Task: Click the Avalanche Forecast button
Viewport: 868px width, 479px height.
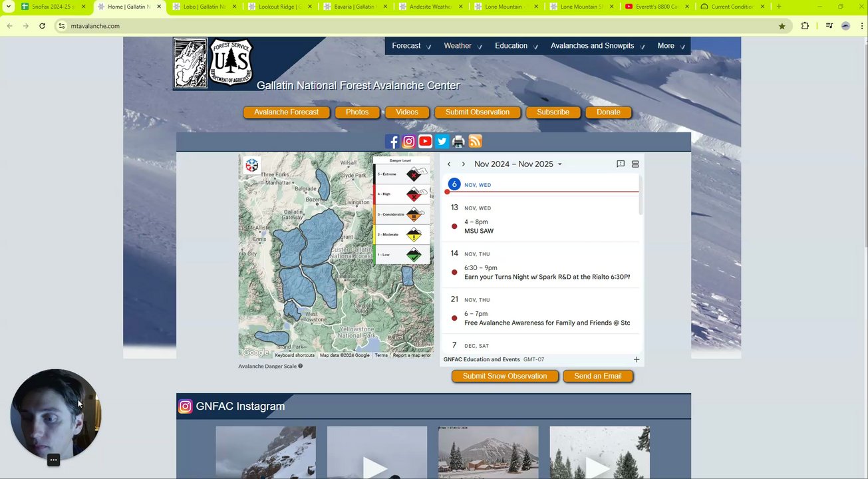Action: pyautogui.click(x=286, y=112)
